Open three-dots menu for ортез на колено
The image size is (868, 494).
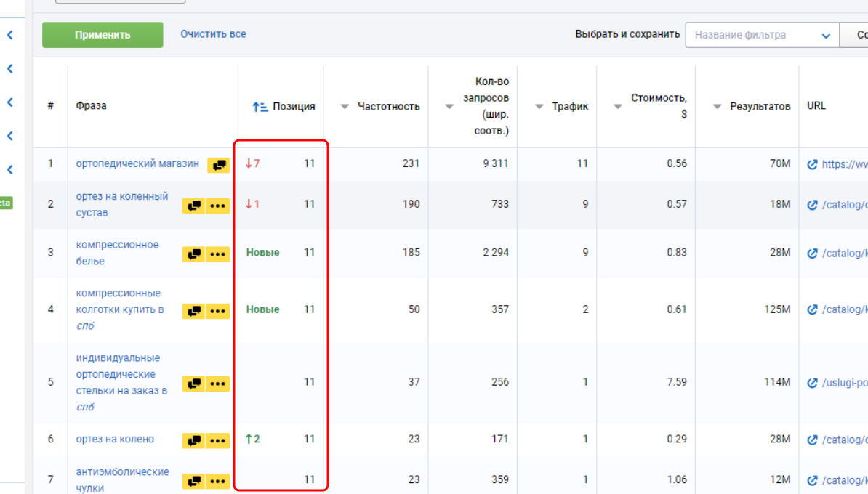point(217,440)
